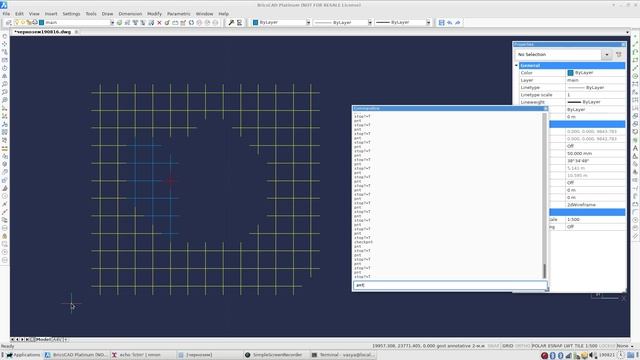Click the save drawing icon

click(x=441, y=23)
